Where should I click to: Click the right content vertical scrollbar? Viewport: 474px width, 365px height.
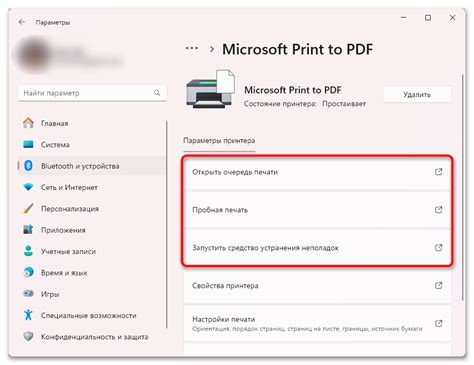(x=463, y=188)
